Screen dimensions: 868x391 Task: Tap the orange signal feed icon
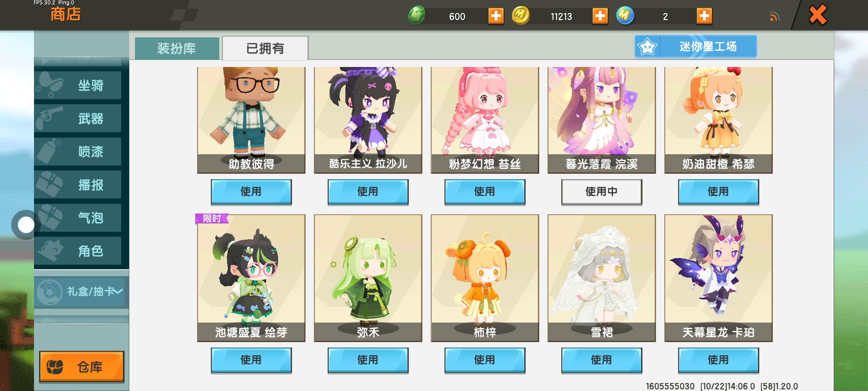[x=774, y=17]
